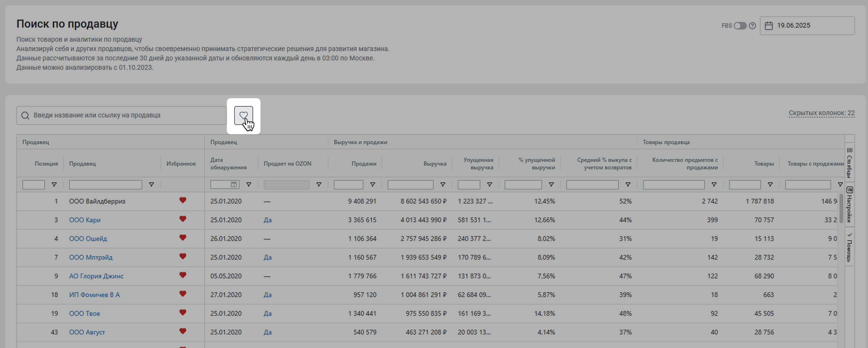
Task: Sort by the Выручка column header
Action: 435,164
